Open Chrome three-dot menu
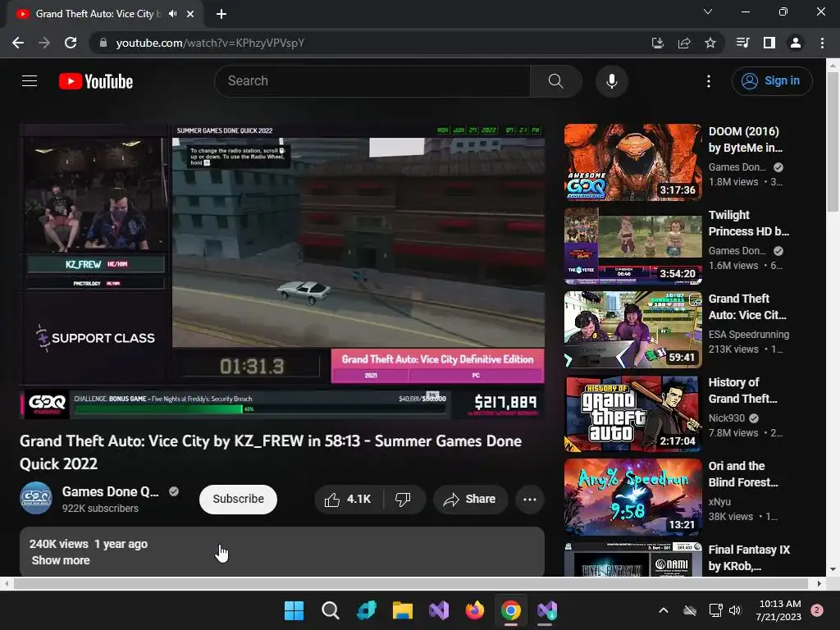The height and width of the screenshot is (630, 840). point(822,43)
